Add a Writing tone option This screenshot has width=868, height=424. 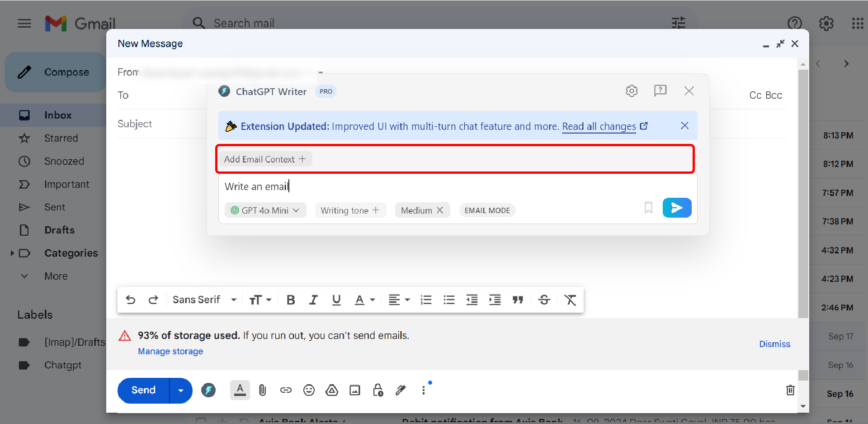point(350,210)
